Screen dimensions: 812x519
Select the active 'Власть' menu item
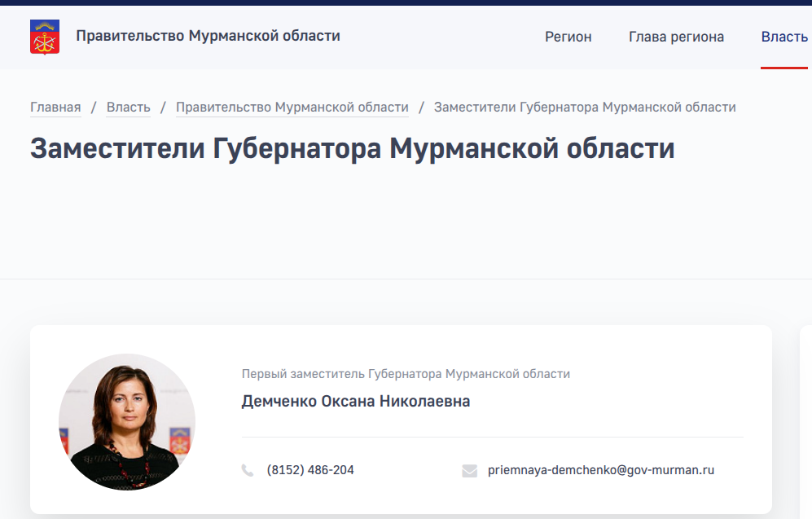tap(784, 37)
